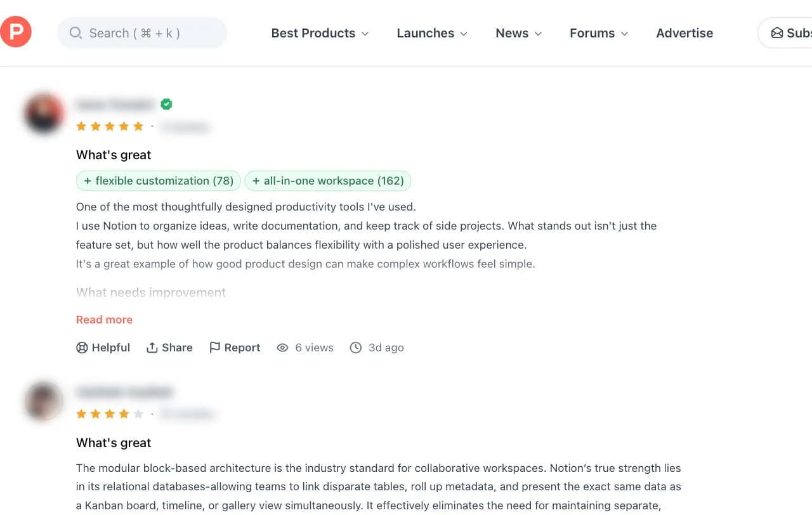Viewport: 812px width, 515px height.
Task: Focus the Search input field
Action: tap(142, 33)
